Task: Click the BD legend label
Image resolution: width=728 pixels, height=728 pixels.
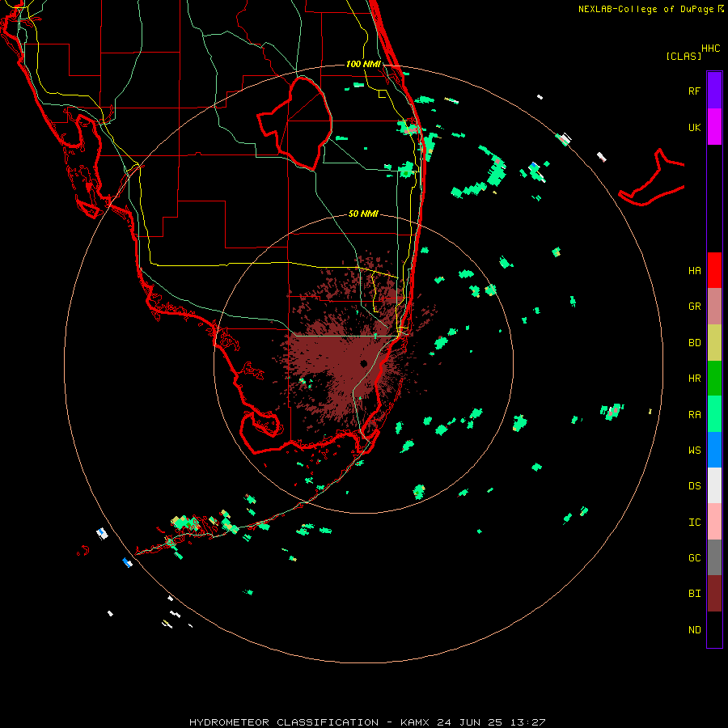Action: [x=694, y=343]
